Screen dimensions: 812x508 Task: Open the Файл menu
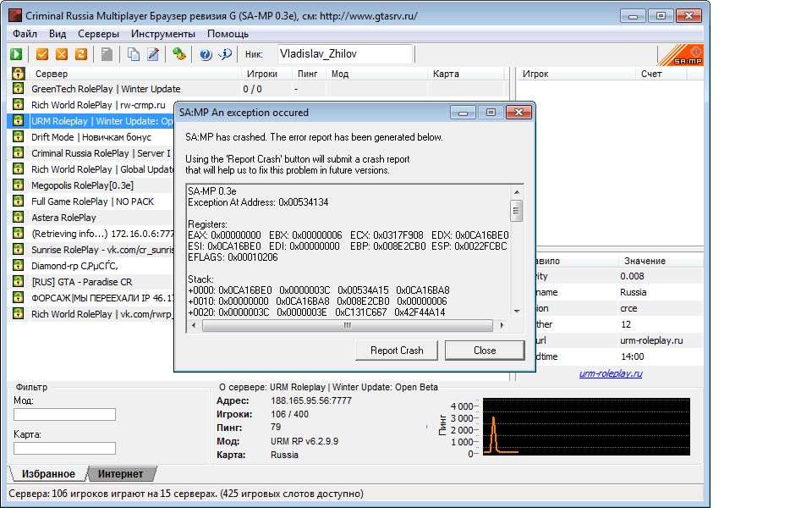coord(25,34)
